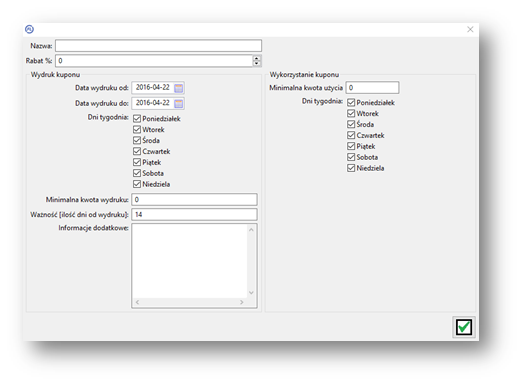
Task: Toggle Poniedziałek in Wykorzystanie kuponu
Action: [x=351, y=102]
